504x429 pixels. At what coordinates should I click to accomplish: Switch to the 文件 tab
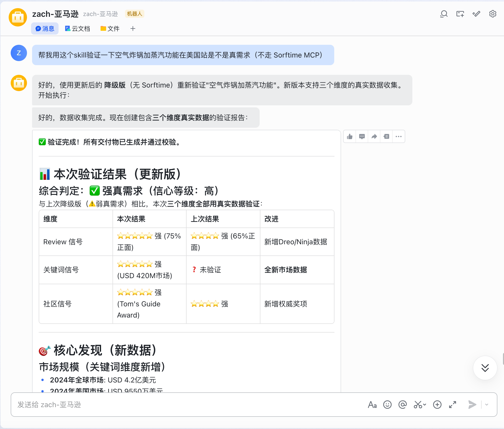click(110, 28)
